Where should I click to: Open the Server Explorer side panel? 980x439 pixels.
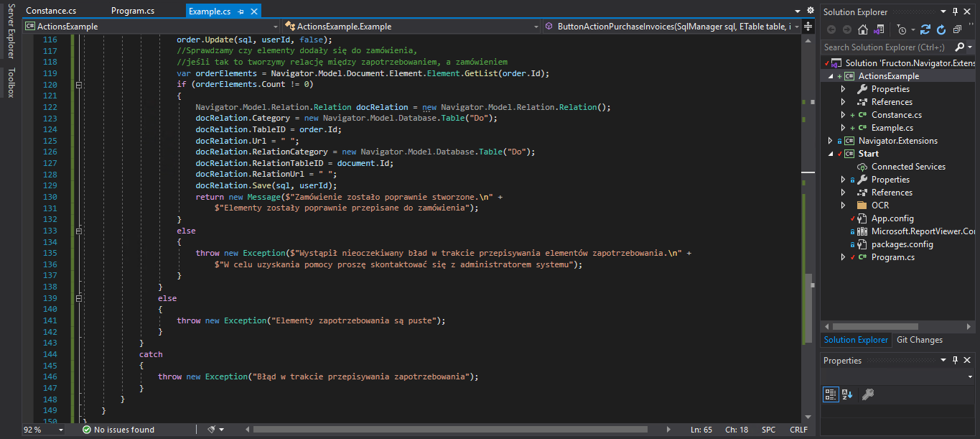point(11,33)
